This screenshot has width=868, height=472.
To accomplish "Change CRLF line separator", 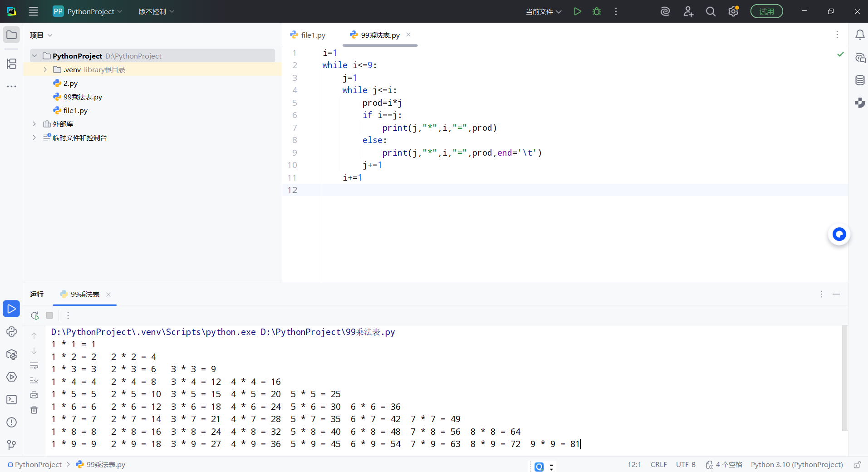I will click(x=658, y=465).
